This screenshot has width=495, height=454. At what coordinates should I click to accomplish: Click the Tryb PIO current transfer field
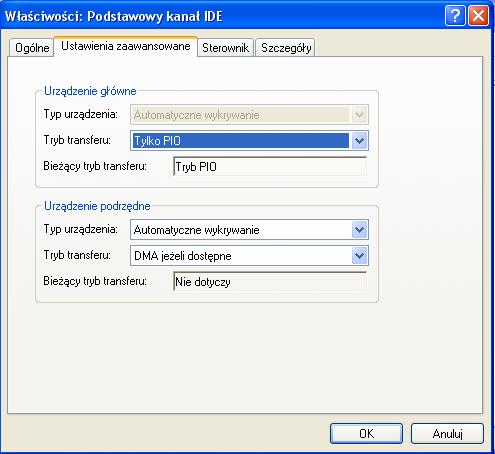pyautogui.click(x=270, y=166)
